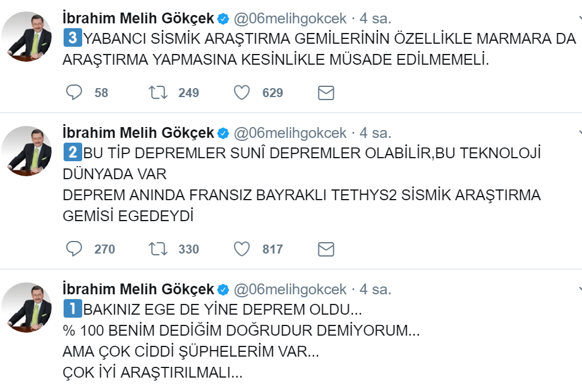Open the '4 sa.' timestamp of the bottom tweet
This screenshot has width=582, height=392.
375,290
